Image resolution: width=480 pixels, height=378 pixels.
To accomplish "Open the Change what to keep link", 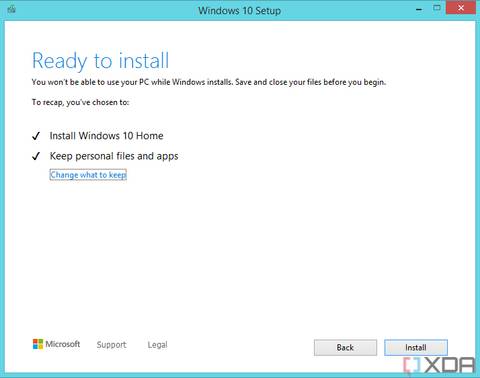I will (x=88, y=175).
